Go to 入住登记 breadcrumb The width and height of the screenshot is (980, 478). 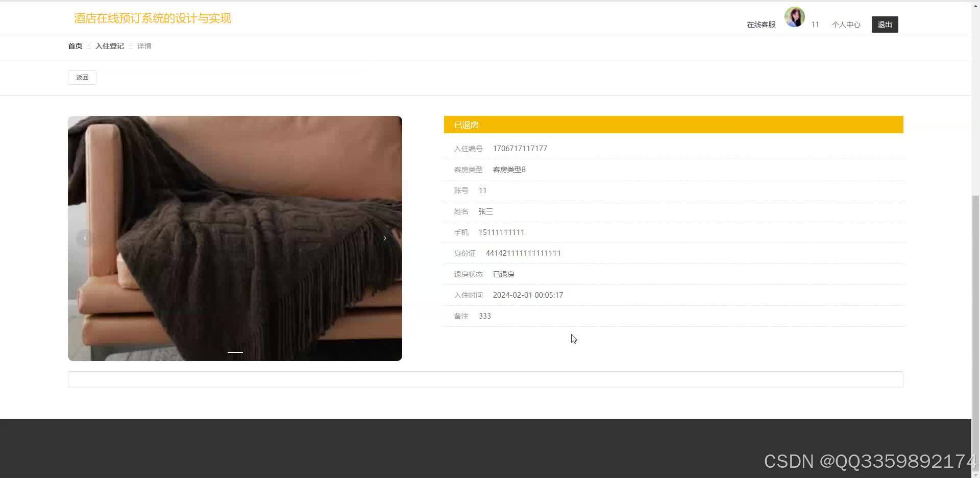pos(109,46)
